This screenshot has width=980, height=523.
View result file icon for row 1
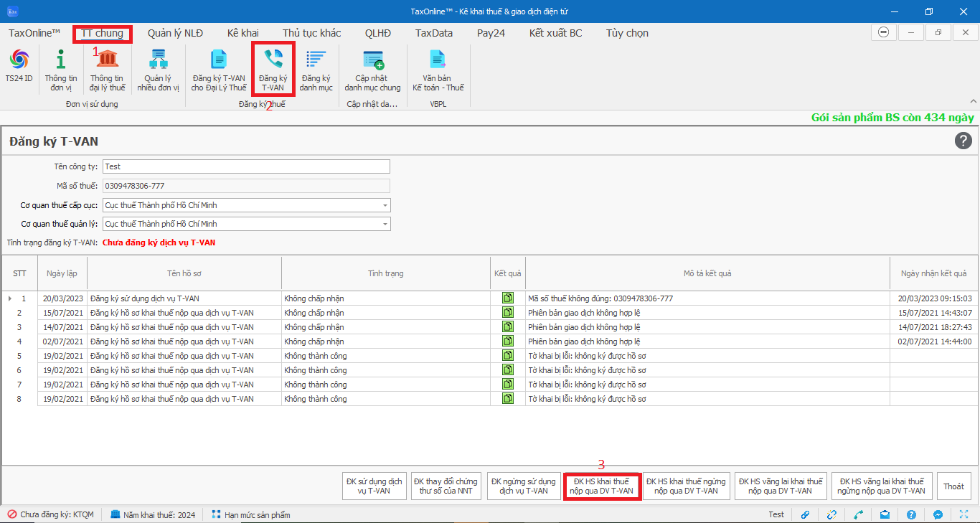pos(508,298)
